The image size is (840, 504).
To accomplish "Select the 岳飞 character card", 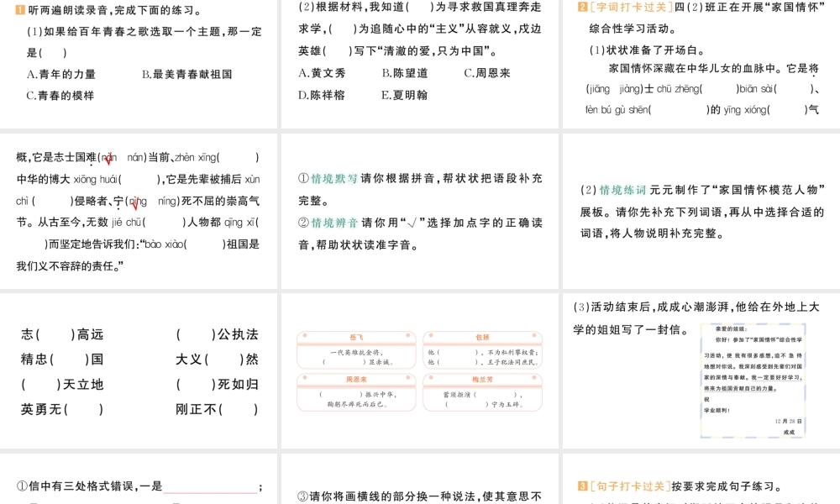I will (356, 349).
